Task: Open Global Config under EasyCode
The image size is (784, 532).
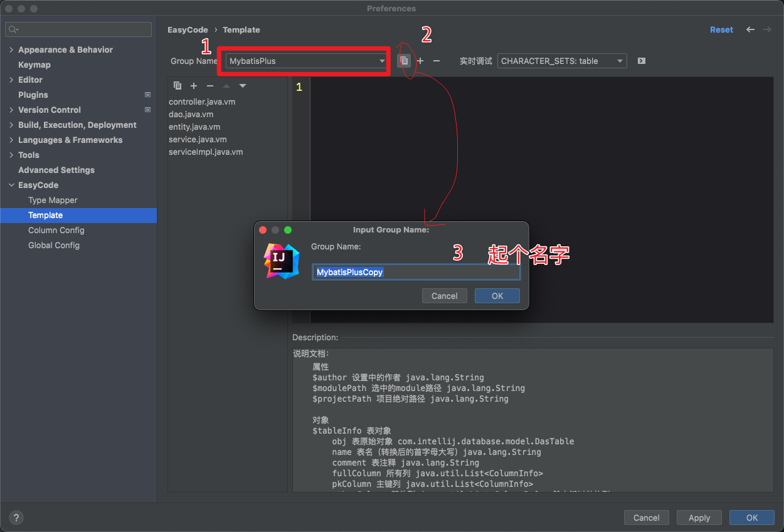Action: pyautogui.click(x=54, y=245)
